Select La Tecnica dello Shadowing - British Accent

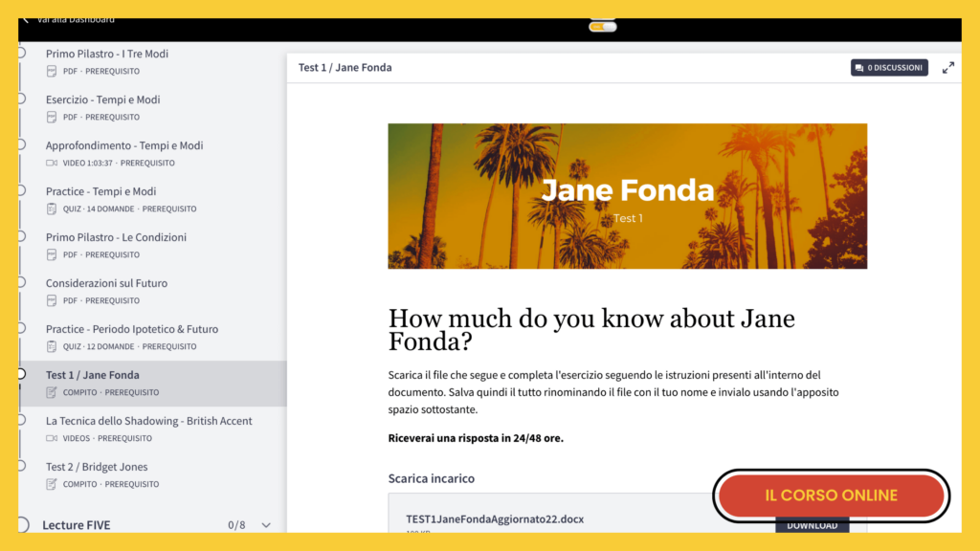point(148,421)
